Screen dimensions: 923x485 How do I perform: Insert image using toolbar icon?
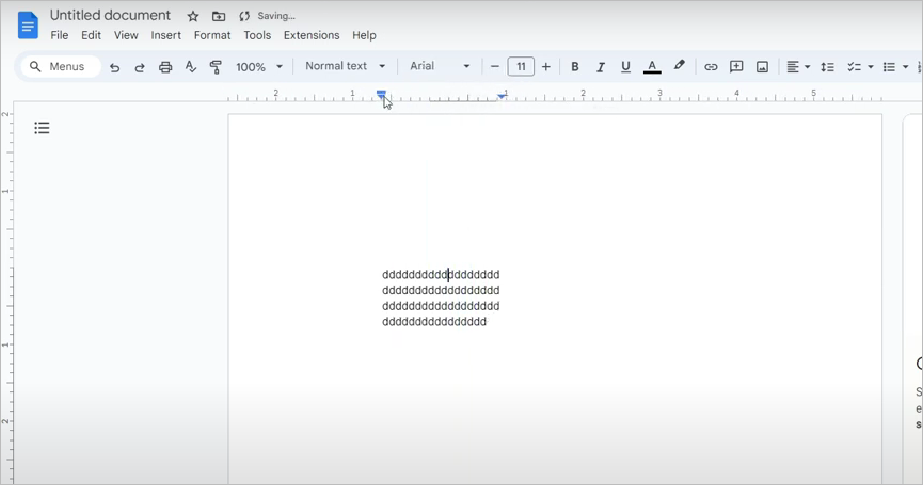click(x=762, y=67)
